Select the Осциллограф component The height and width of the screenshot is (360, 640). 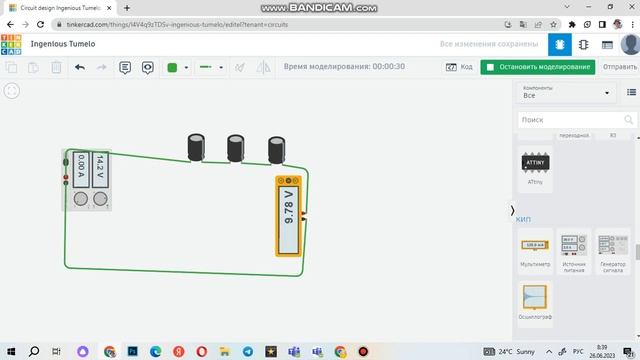pos(535,303)
